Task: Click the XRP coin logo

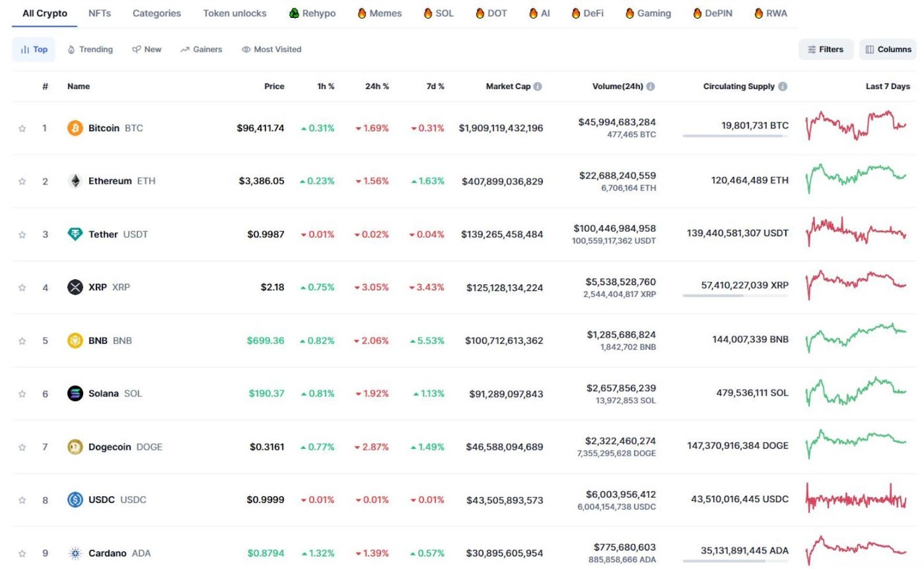Action: [x=75, y=287]
